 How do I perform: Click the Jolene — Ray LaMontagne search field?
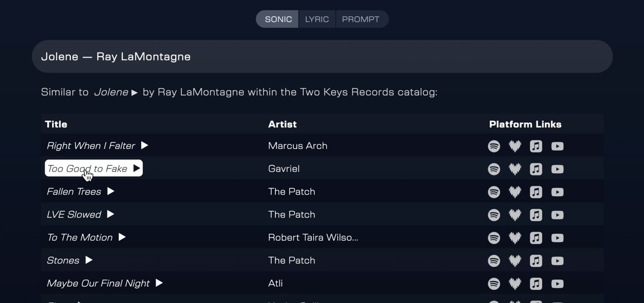coord(322,56)
